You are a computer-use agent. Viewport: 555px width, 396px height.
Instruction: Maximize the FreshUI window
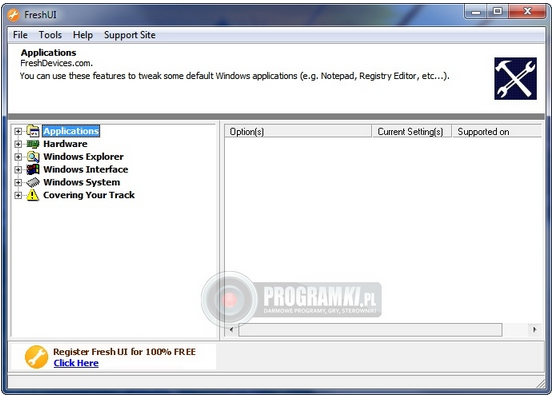pyautogui.click(x=497, y=12)
